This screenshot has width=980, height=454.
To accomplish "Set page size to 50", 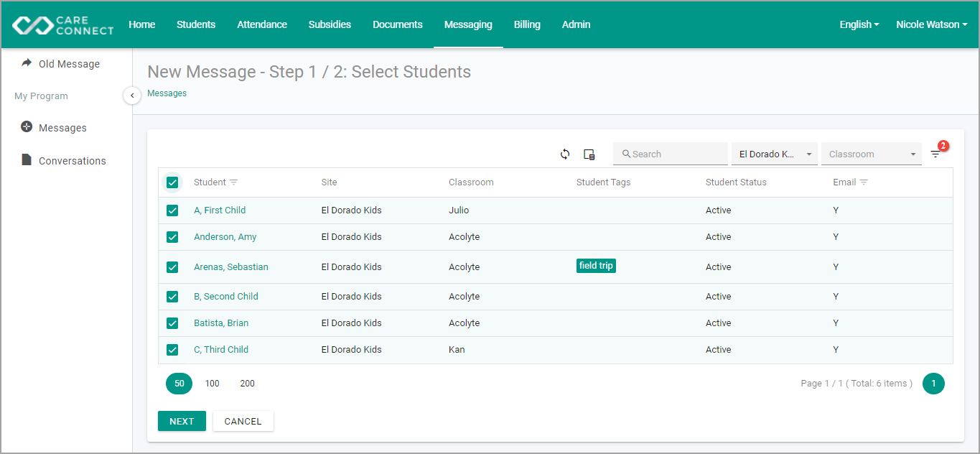I will pyautogui.click(x=179, y=384).
